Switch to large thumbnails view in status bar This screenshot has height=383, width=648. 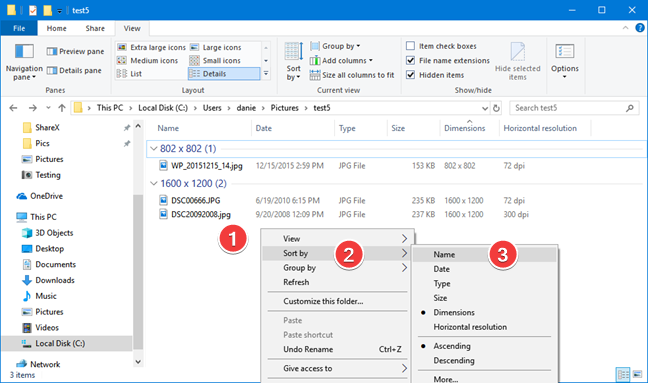pos(638,374)
